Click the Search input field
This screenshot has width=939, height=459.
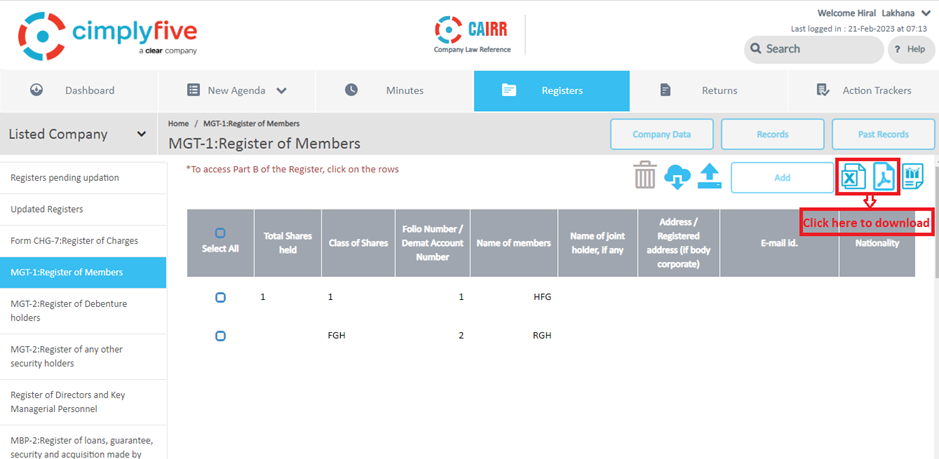coord(814,49)
